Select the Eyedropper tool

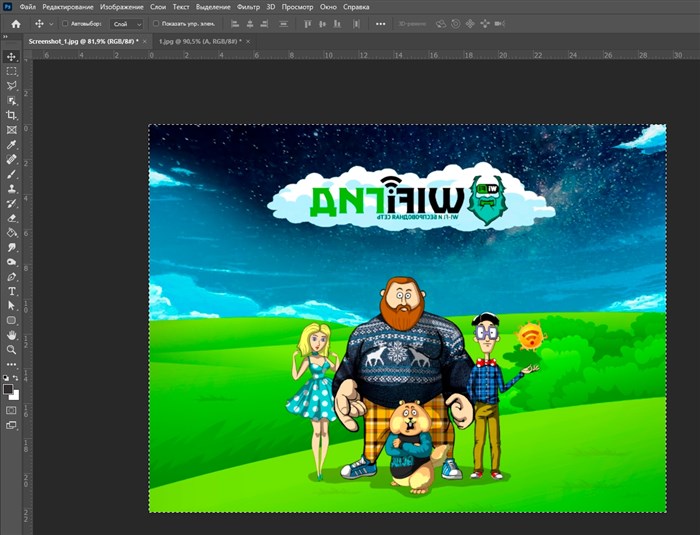(12, 145)
